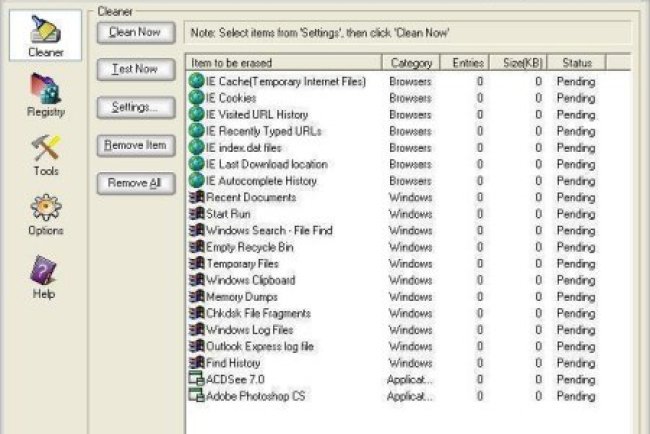The image size is (650, 434).
Task: Click the Remove Item button
Action: 136,146
